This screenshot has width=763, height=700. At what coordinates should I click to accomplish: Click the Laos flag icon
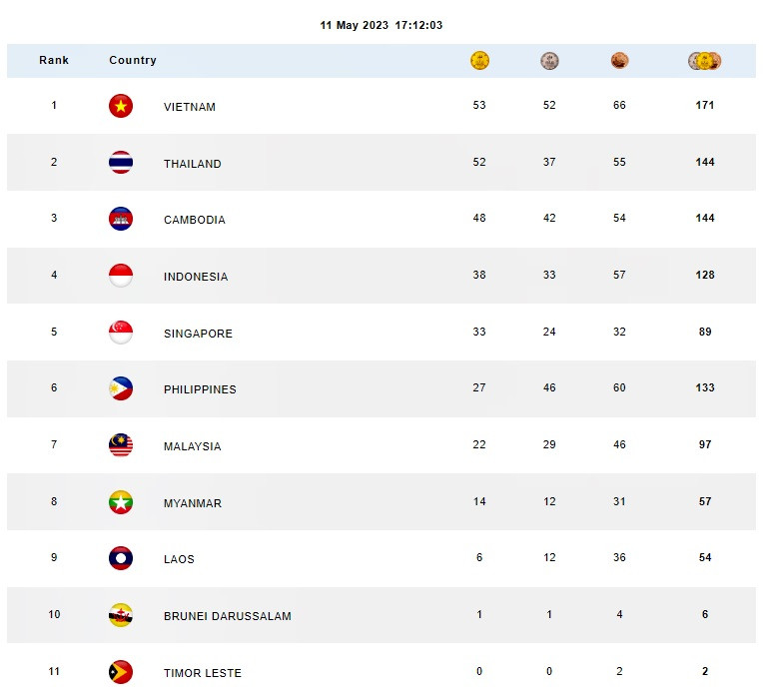(x=121, y=558)
